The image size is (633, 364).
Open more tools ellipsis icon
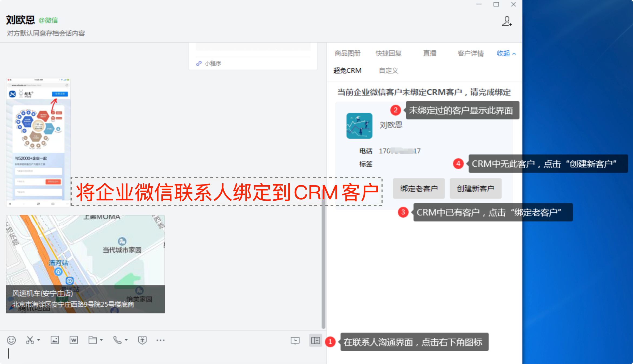coord(161,340)
